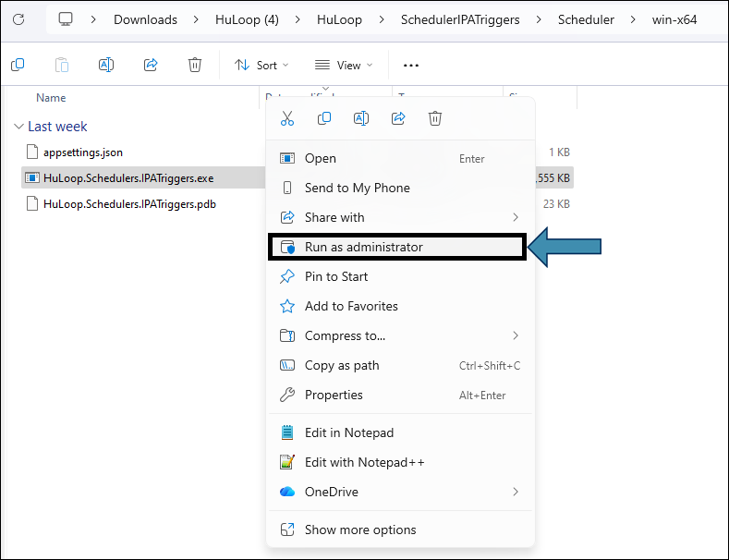Select Copy as path option
The width and height of the screenshot is (729, 560).
[x=342, y=365]
